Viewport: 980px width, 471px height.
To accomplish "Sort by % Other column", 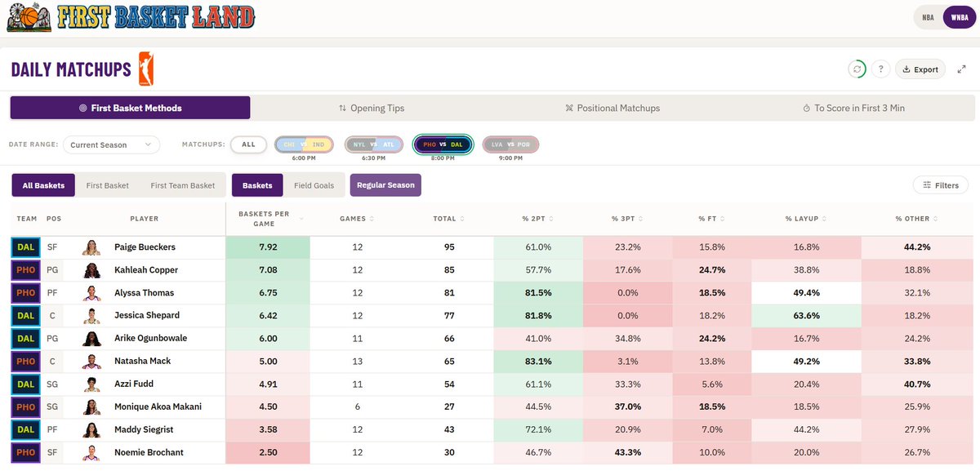I will pos(918,219).
